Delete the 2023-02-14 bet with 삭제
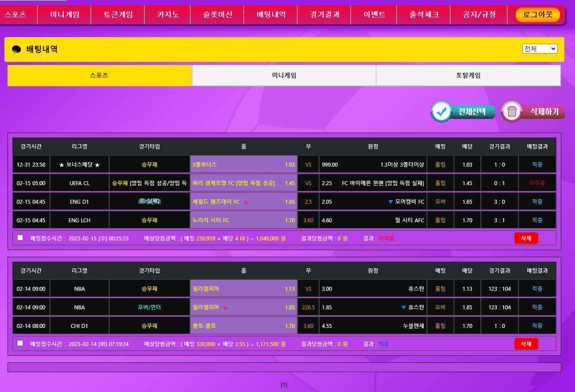Screen dimensions: 575x392 526,344
